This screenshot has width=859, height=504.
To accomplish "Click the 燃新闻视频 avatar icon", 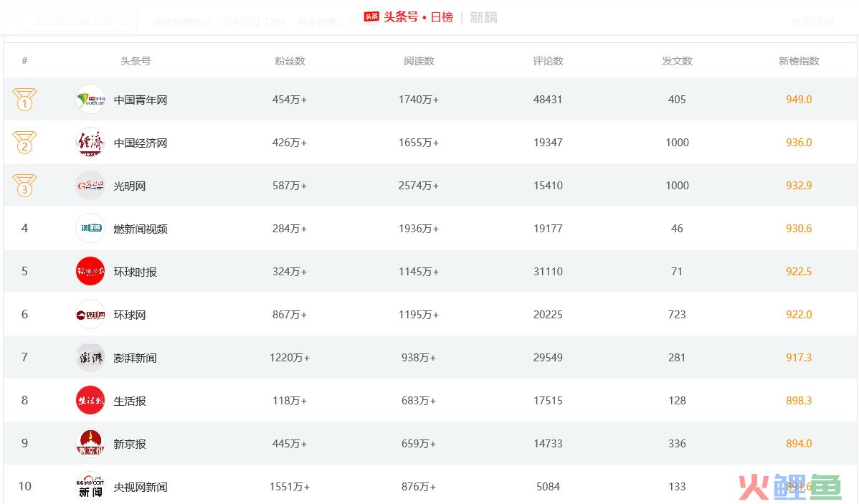I will [90, 229].
